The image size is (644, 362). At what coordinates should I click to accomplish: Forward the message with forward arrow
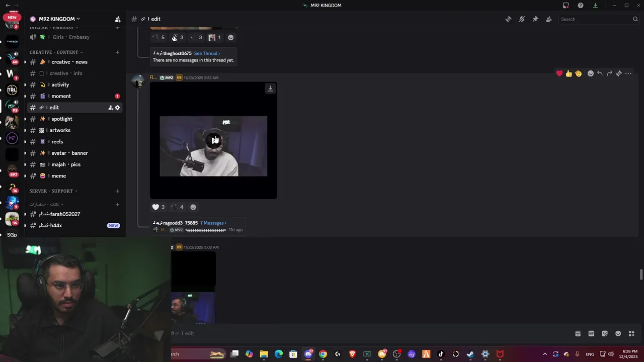tap(609, 73)
